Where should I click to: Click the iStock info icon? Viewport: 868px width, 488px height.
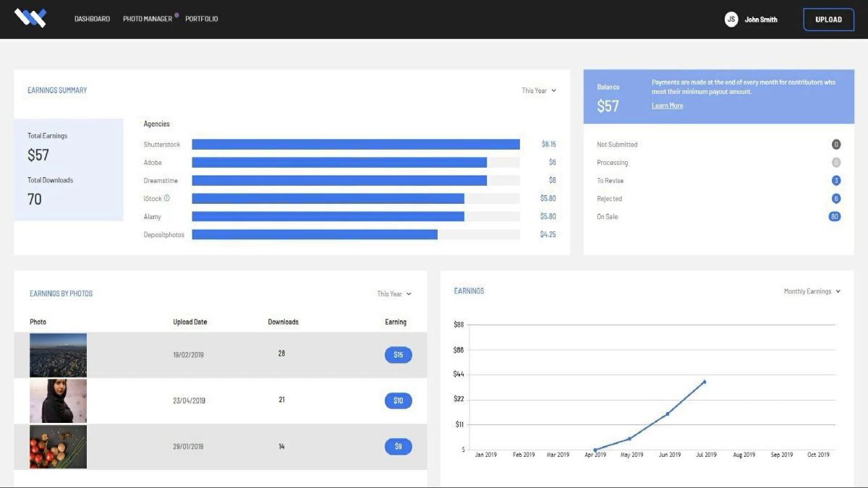coord(167,198)
